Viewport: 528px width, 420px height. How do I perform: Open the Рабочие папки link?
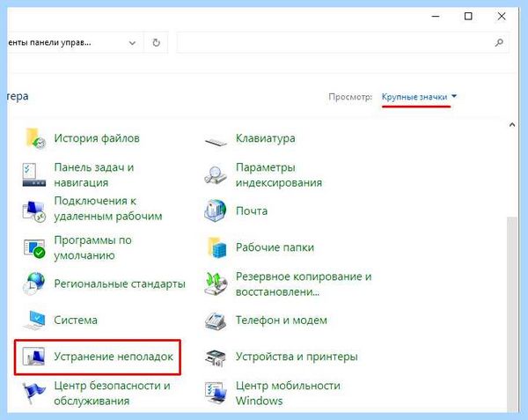(x=275, y=247)
